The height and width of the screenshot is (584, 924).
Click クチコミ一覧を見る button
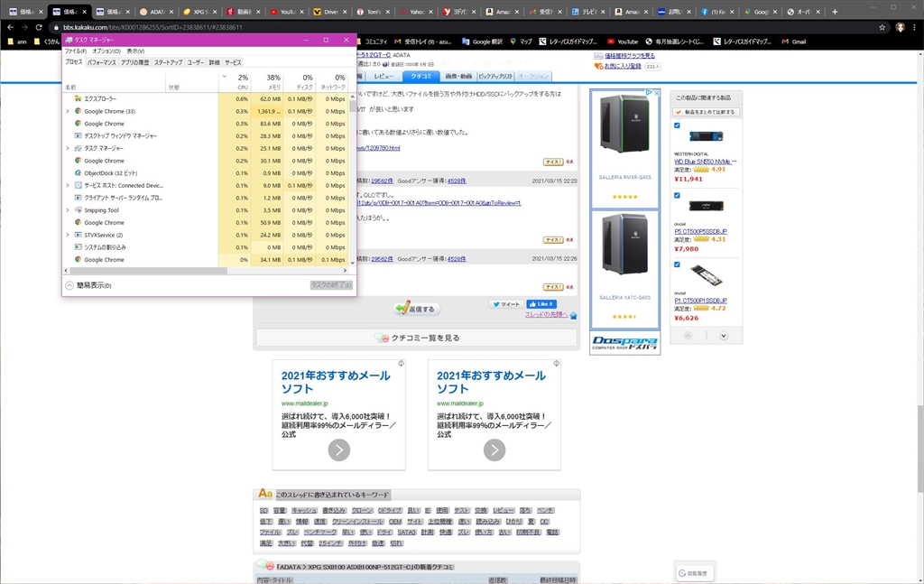tap(417, 338)
